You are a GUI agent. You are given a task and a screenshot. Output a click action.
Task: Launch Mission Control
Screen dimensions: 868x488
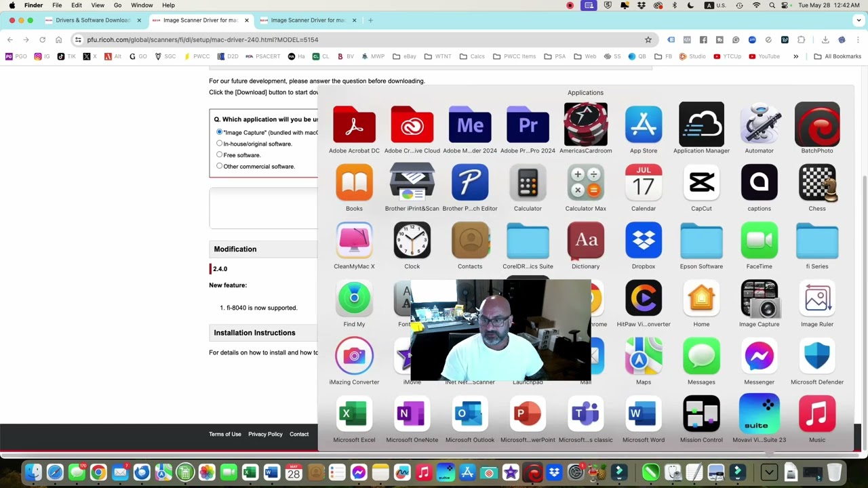[x=701, y=414]
